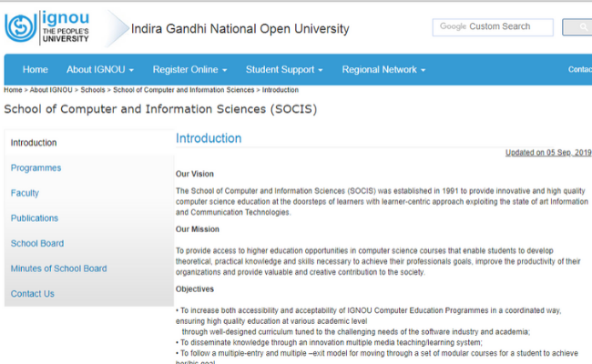Go to Home in the breadcrumb
The width and height of the screenshot is (592, 364).
pyautogui.click(x=13, y=90)
